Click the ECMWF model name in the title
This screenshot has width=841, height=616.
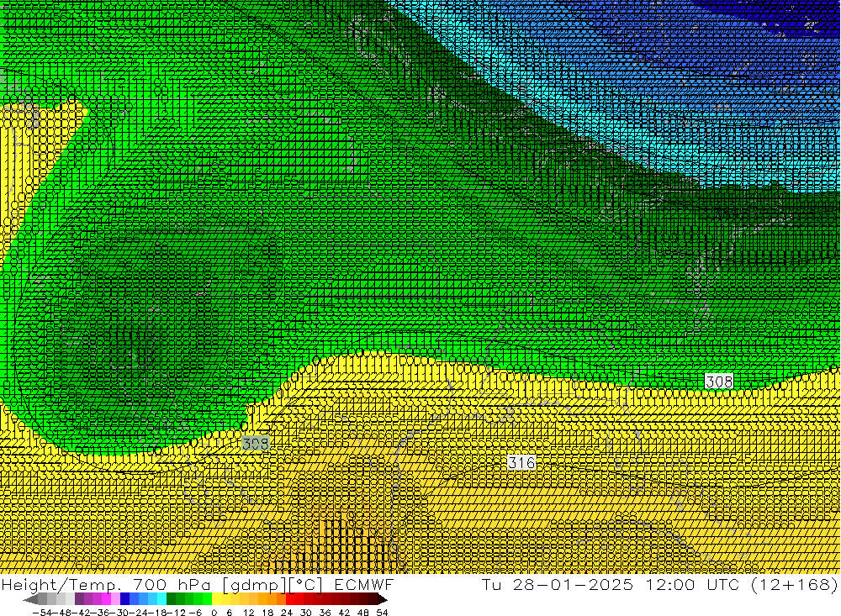coord(364,584)
